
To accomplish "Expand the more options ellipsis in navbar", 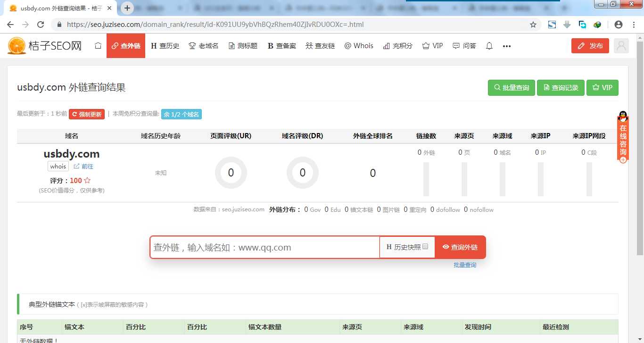I will (x=507, y=46).
